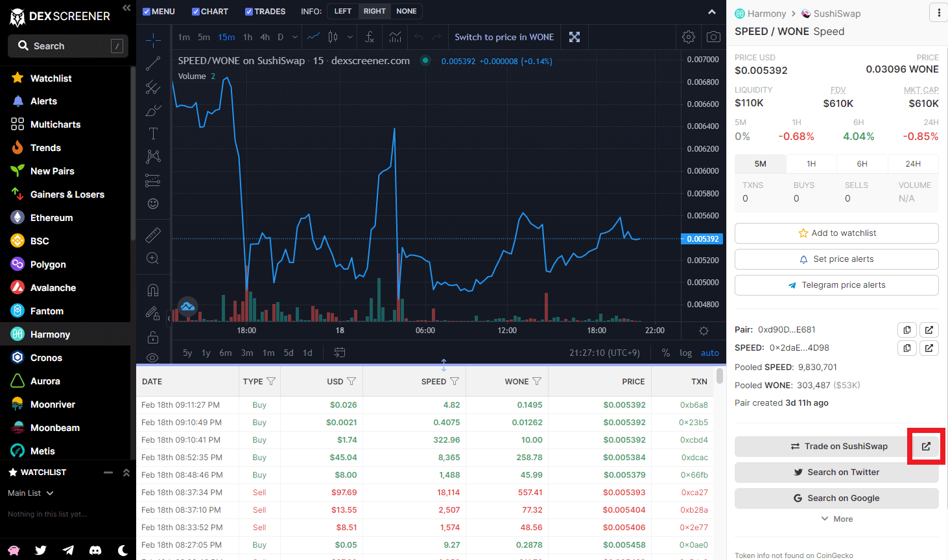Copy the SPEED token address
The width and height of the screenshot is (948, 560).
coord(907,348)
